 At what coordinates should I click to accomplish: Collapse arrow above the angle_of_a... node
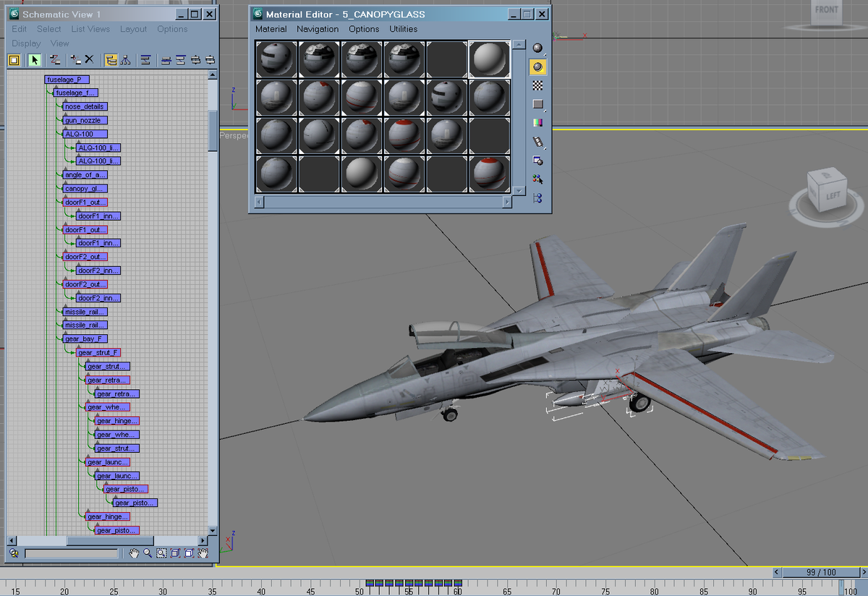66,169
